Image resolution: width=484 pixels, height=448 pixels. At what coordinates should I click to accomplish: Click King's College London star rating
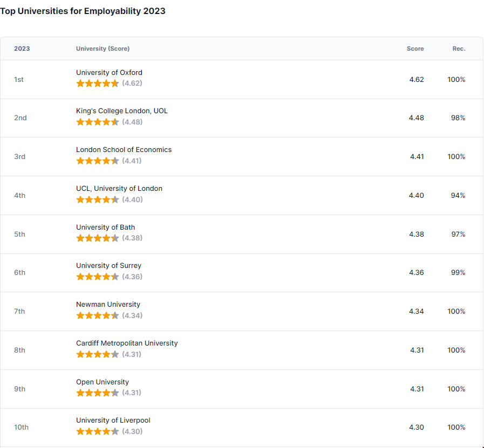coord(98,122)
